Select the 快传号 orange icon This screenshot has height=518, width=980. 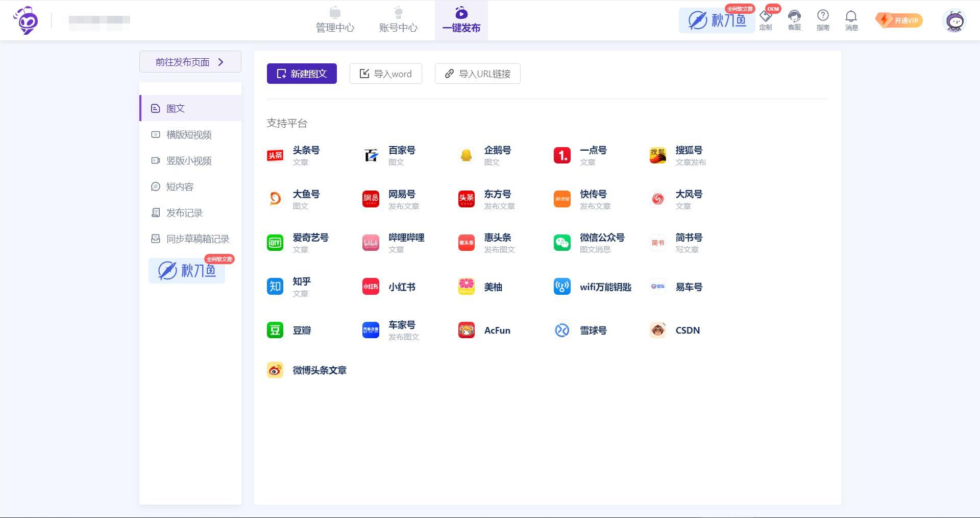(x=562, y=199)
